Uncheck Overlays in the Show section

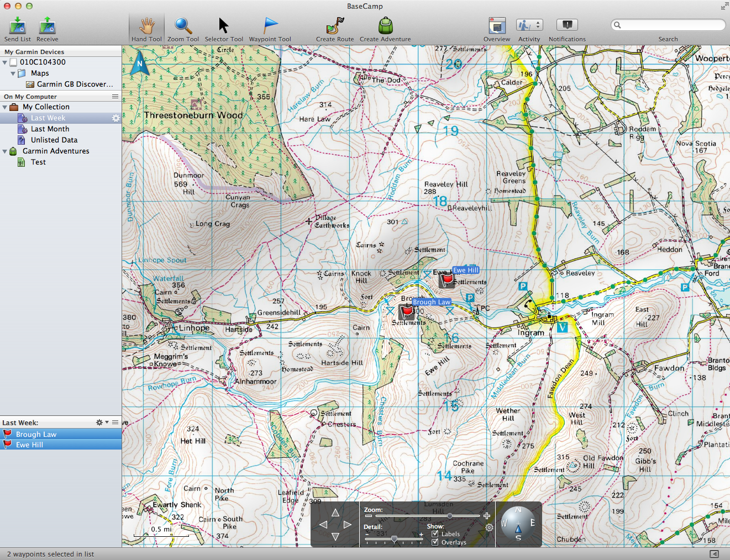tap(436, 542)
